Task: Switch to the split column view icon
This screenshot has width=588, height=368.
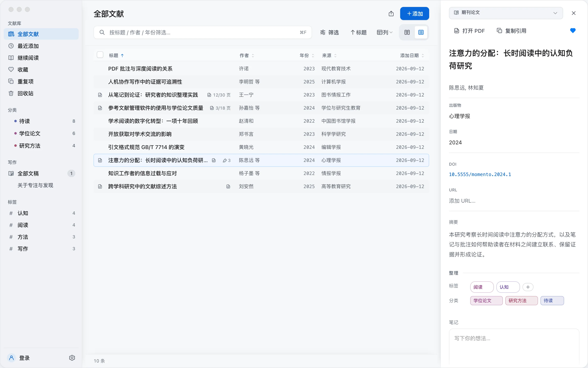Action: (x=407, y=32)
